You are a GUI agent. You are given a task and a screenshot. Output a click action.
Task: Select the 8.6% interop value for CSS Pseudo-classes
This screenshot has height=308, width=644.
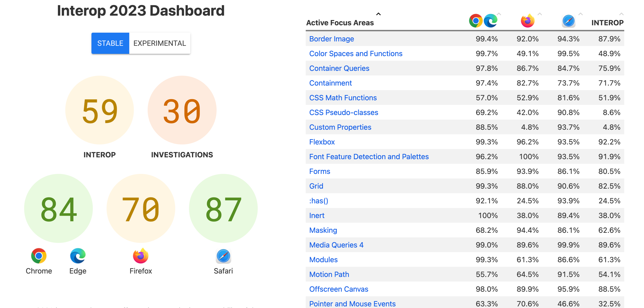pyautogui.click(x=612, y=112)
